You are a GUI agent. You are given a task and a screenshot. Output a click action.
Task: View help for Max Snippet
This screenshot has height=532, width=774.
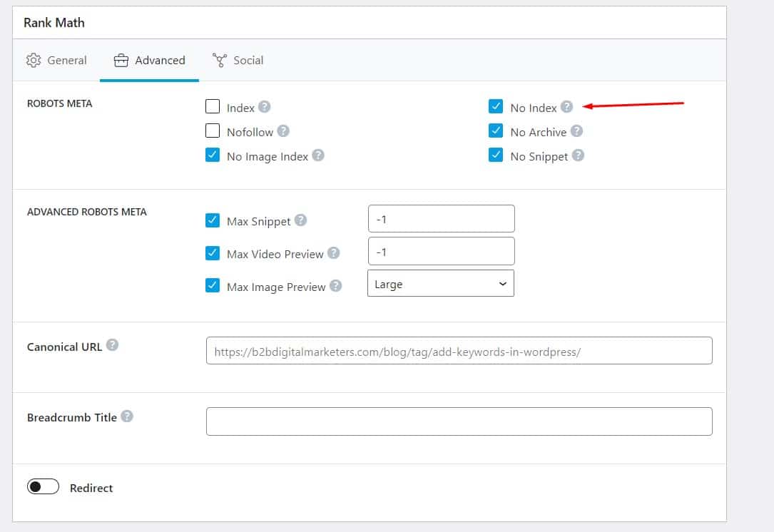(x=300, y=220)
